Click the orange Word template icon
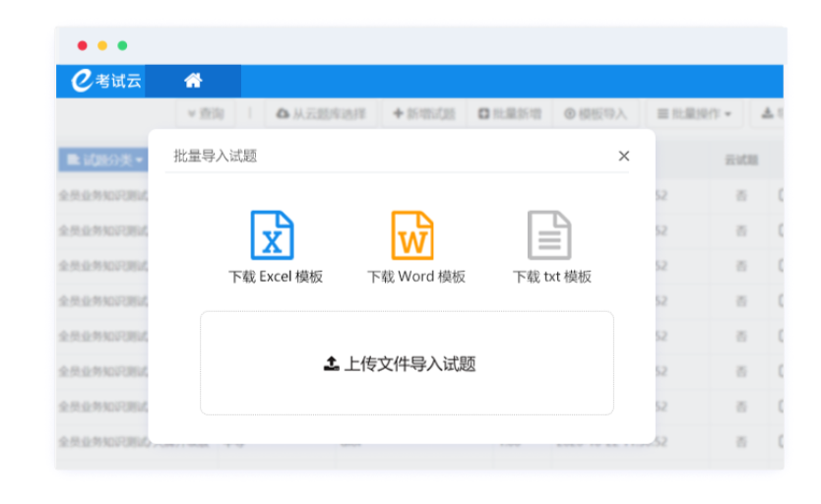The image size is (821, 504). point(412,235)
